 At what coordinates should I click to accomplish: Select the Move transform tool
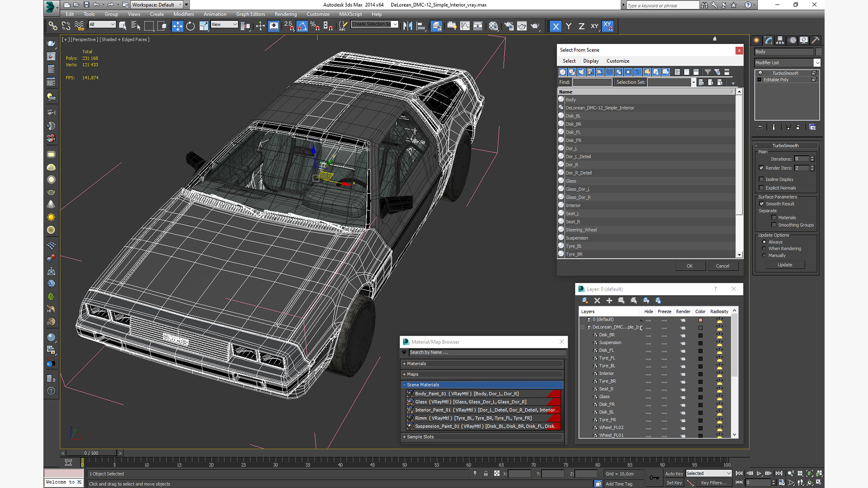(x=178, y=26)
